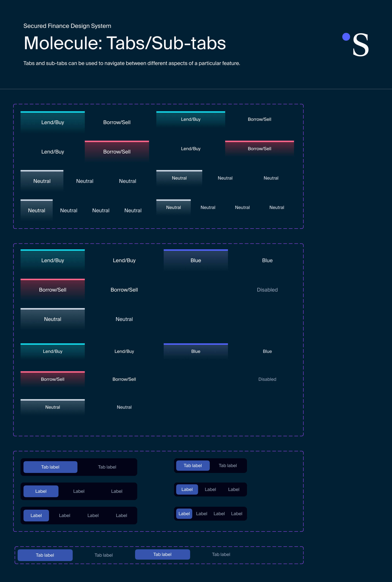This screenshot has height=582, width=392.
Task: Select fourth Neutral tab in small four-tab row
Action: click(x=277, y=207)
